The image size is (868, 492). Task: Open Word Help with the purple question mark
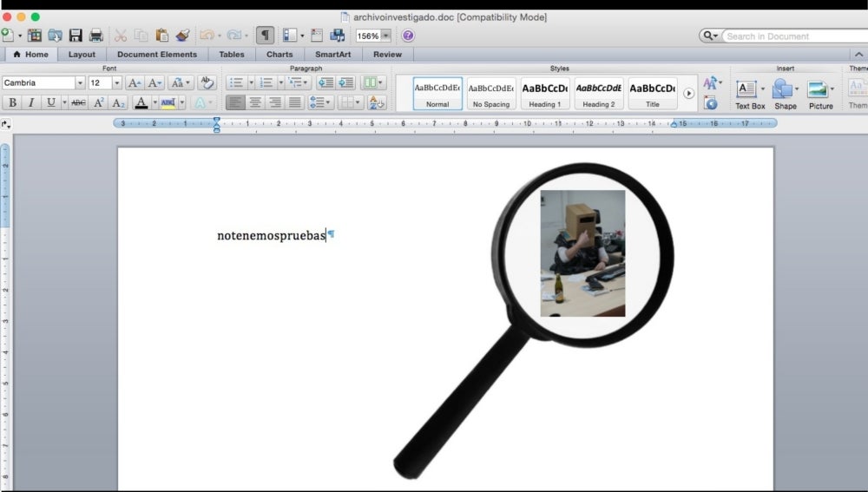[408, 36]
